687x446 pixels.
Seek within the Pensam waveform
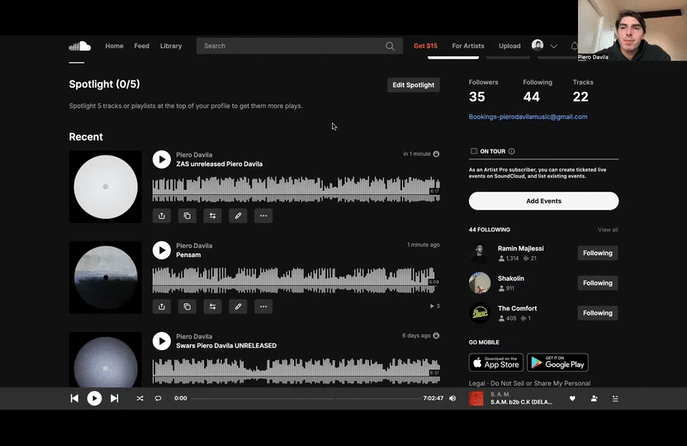point(296,280)
